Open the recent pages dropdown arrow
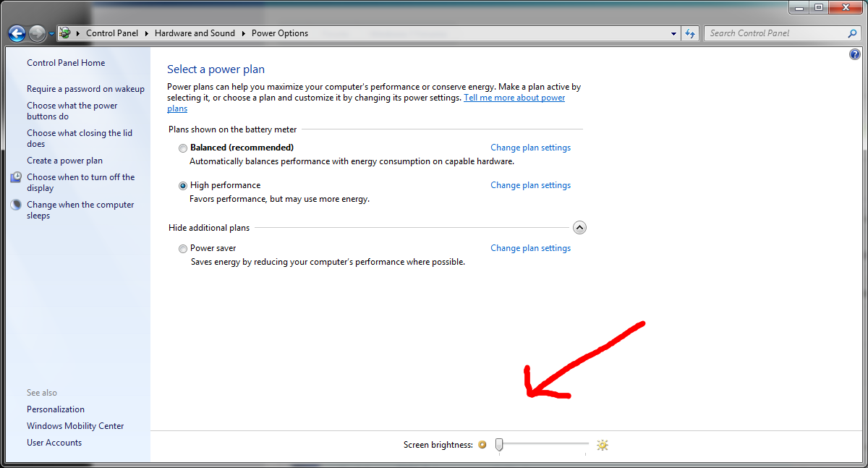Image resolution: width=868 pixels, height=468 pixels. coord(51,34)
